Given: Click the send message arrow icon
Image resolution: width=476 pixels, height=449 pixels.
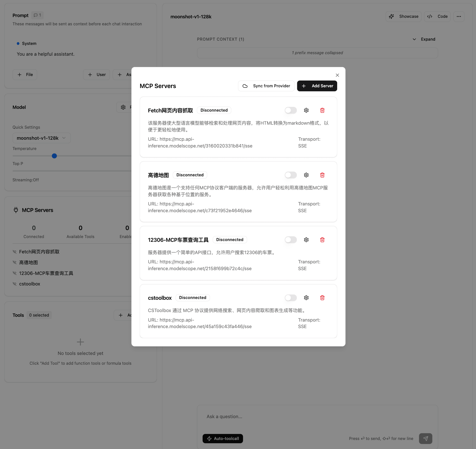Looking at the screenshot, I should [x=426, y=438].
